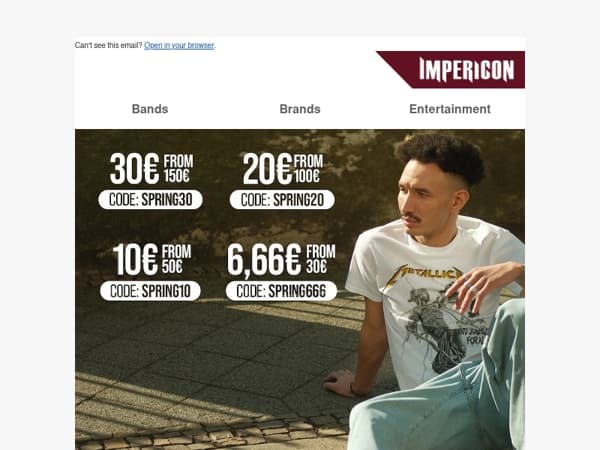Click the 20€ from 100€ offer text
The height and width of the screenshot is (450, 600).
[x=283, y=169]
